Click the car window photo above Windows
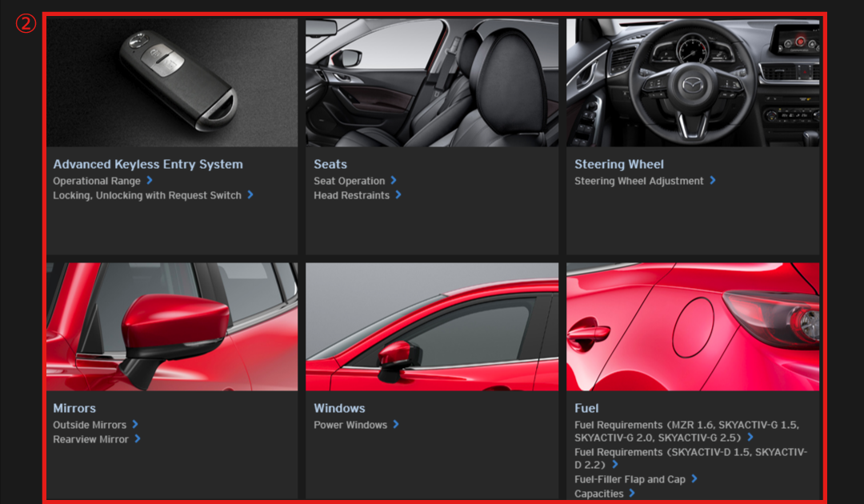The image size is (864, 504). [x=432, y=326]
